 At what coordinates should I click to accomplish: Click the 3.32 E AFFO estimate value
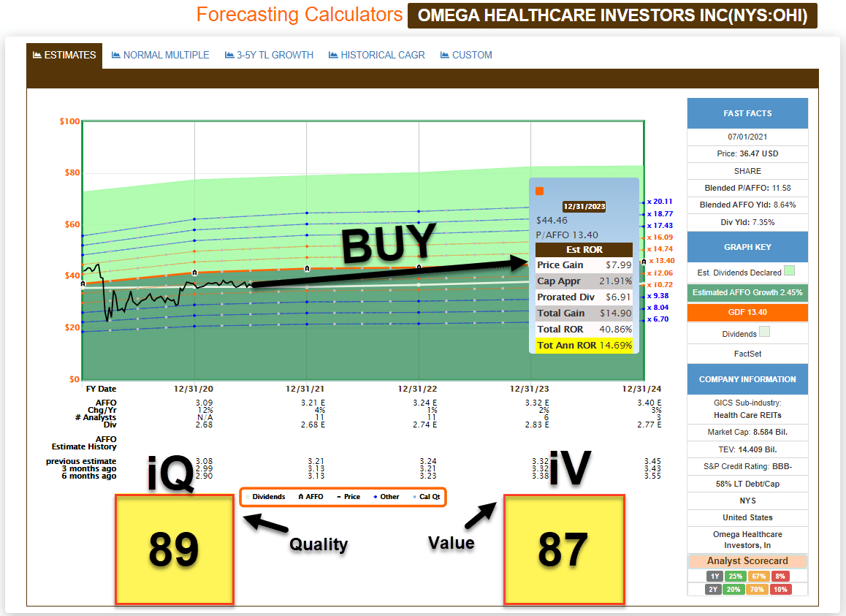[x=537, y=403]
